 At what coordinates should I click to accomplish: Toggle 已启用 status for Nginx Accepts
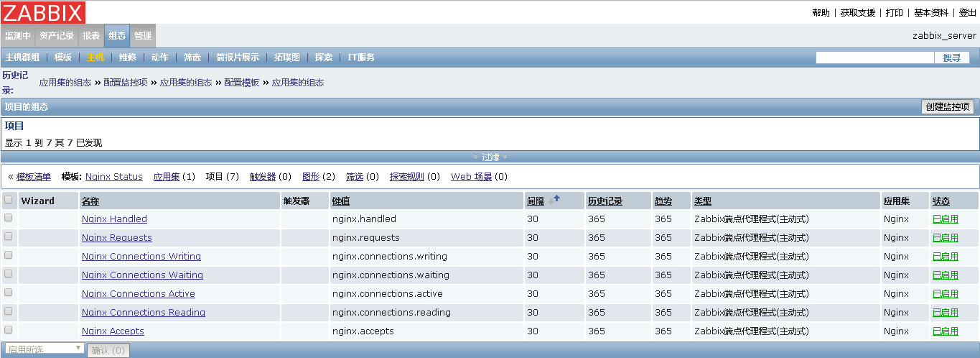click(945, 331)
